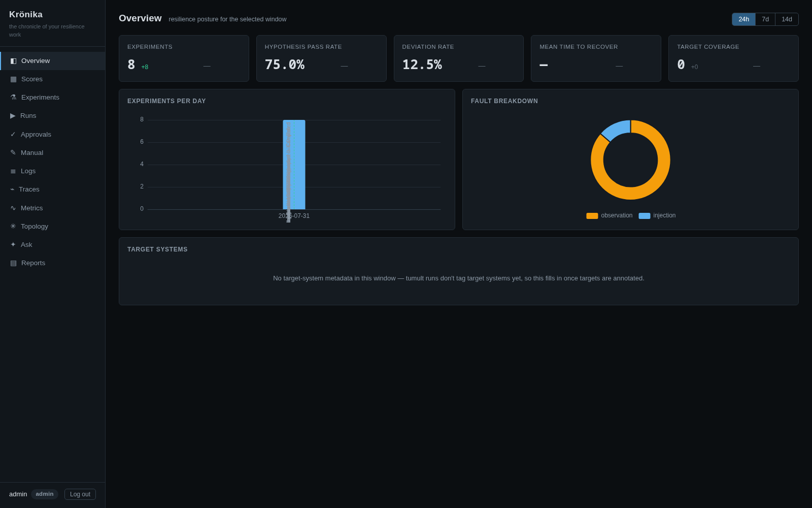Click the Krönika app title
This screenshot has height=508, width=812.
[26, 15]
